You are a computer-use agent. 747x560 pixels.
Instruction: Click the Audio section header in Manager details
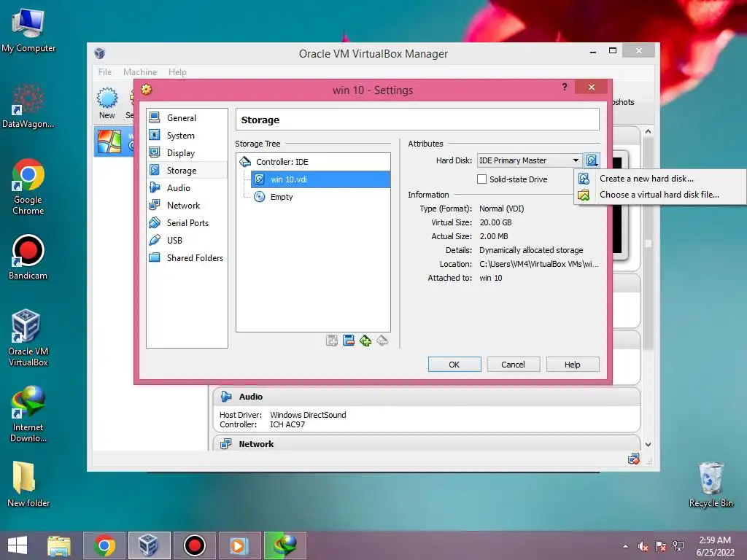point(251,397)
